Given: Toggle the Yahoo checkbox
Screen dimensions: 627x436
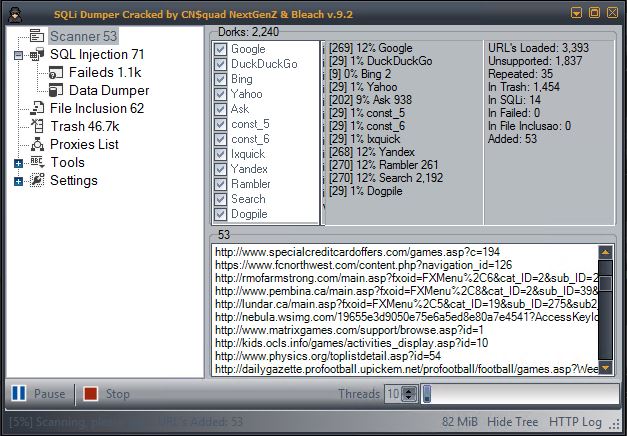Looking at the screenshot, I should (220, 94).
